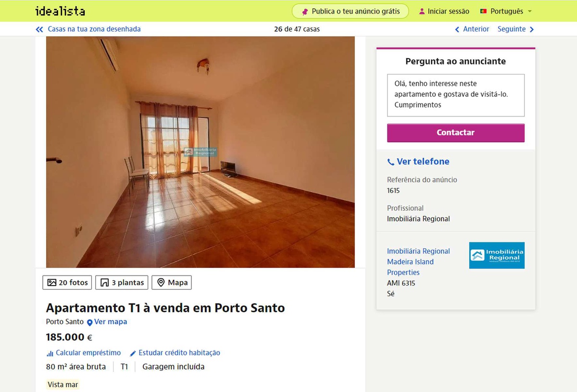
Task: Open the Imobiliária Regional logo
Action: 497,255
